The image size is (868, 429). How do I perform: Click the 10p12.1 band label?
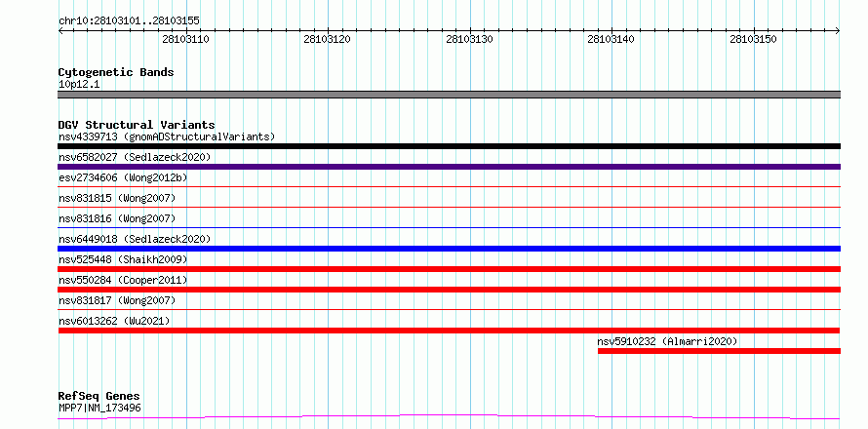coord(79,85)
